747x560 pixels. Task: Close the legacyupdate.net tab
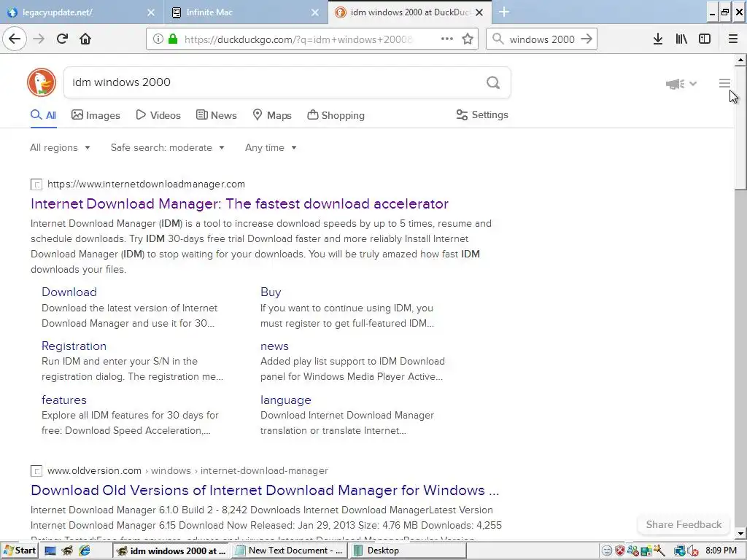[x=150, y=12]
